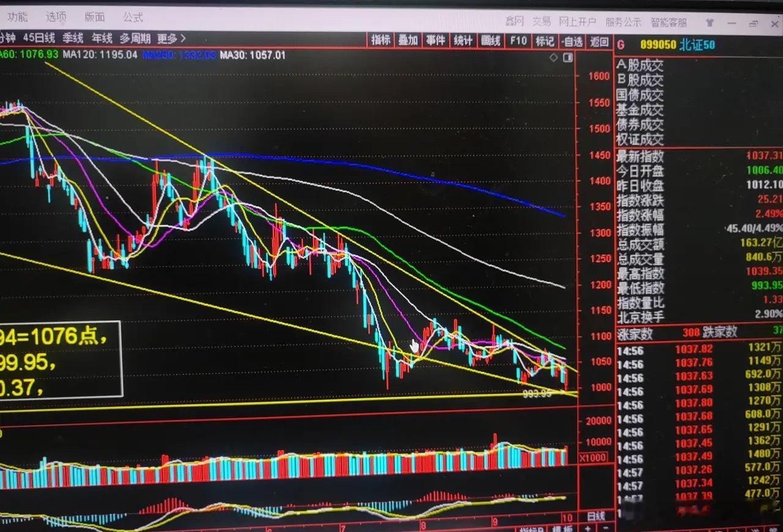Viewport: 783px width, 532px height.
Task: Switch chart to 季线 period
Action: (x=72, y=38)
